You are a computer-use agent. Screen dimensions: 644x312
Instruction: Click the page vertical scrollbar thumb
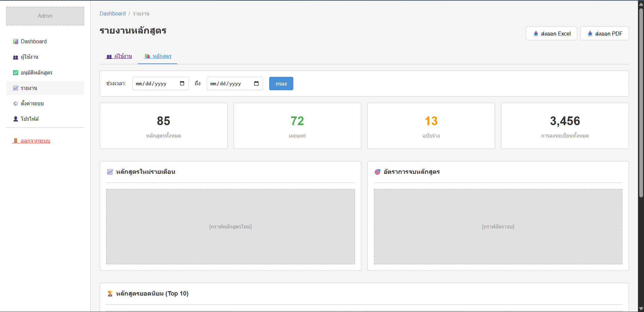click(641, 101)
